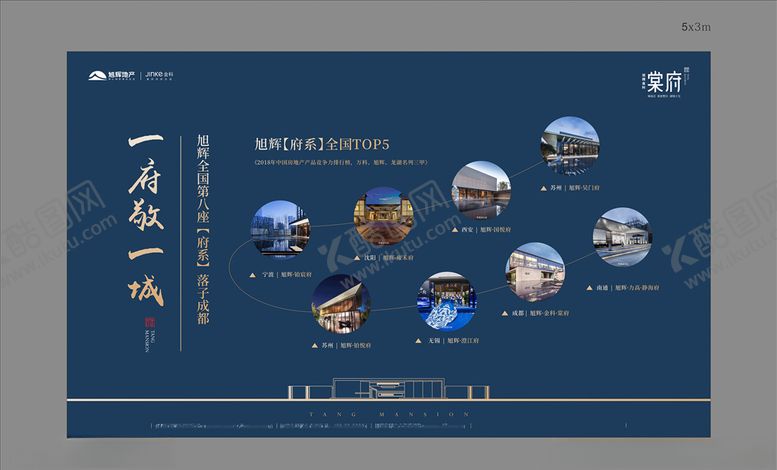Click the 旭辉地产 mountain logo
This screenshot has width=777, height=470.
[111, 75]
